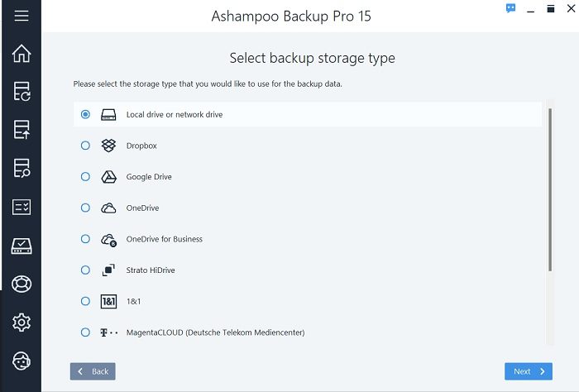Open the view backup contents sidebar icon
The width and height of the screenshot is (579, 392).
pos(22,169)
